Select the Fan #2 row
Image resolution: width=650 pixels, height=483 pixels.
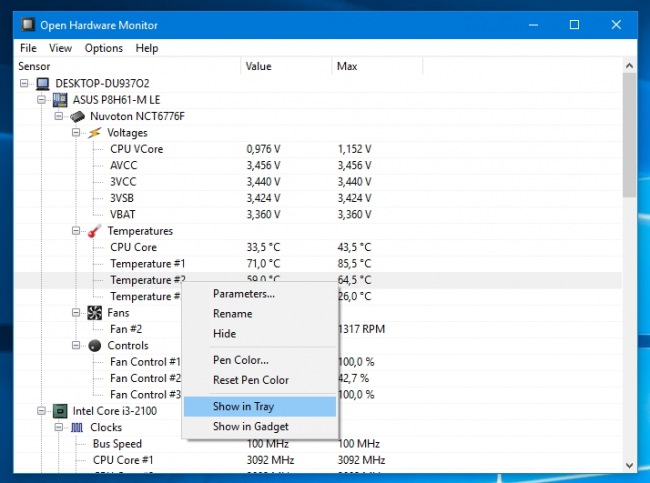pos(318,329)
